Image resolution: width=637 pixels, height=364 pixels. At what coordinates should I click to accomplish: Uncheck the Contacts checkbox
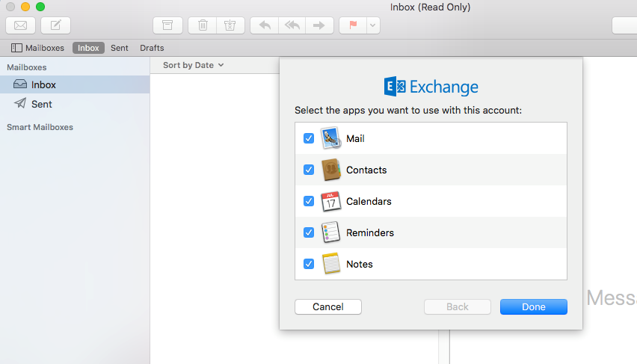[308, 170]
